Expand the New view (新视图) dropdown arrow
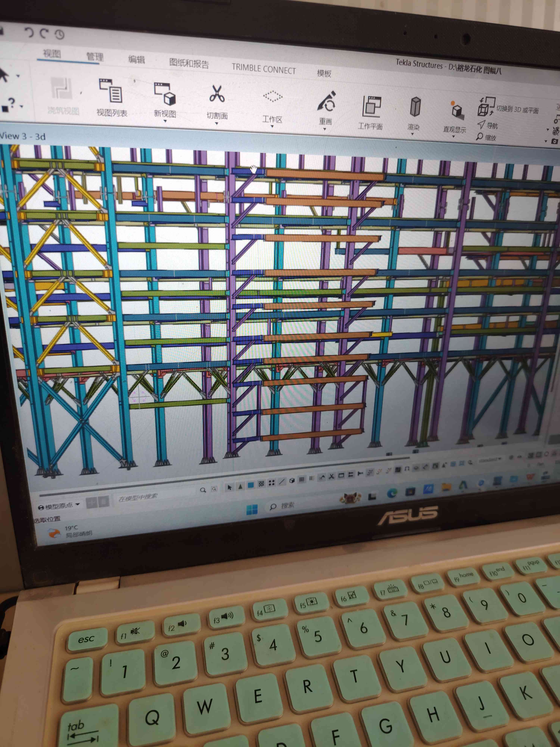 tap(165, 121)
